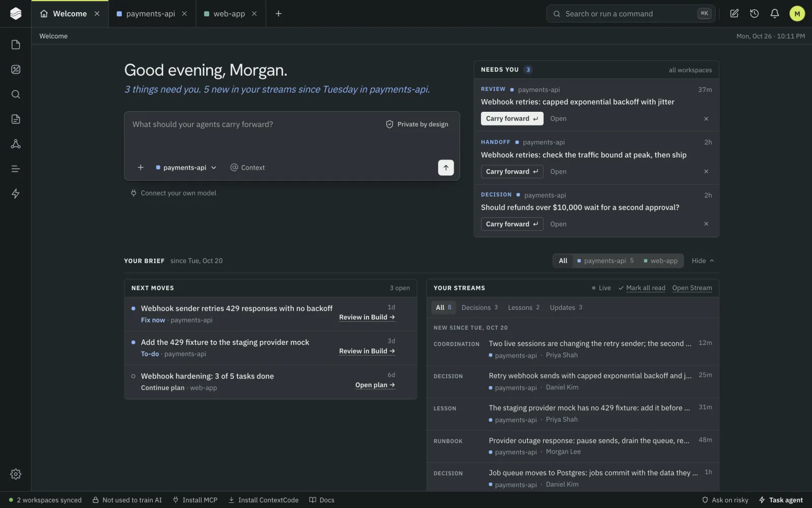Carry forward the Handoff item

pyautogui.click(x=512, y=172)
